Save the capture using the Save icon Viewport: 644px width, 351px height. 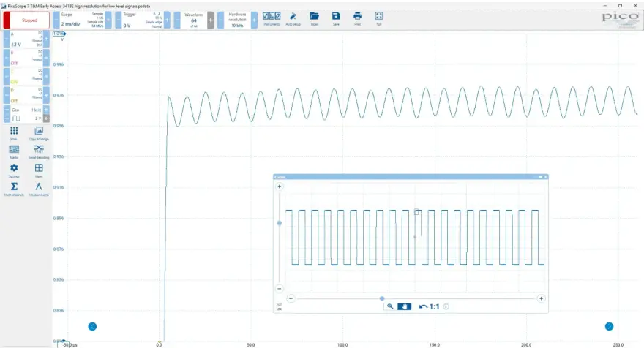336,18
